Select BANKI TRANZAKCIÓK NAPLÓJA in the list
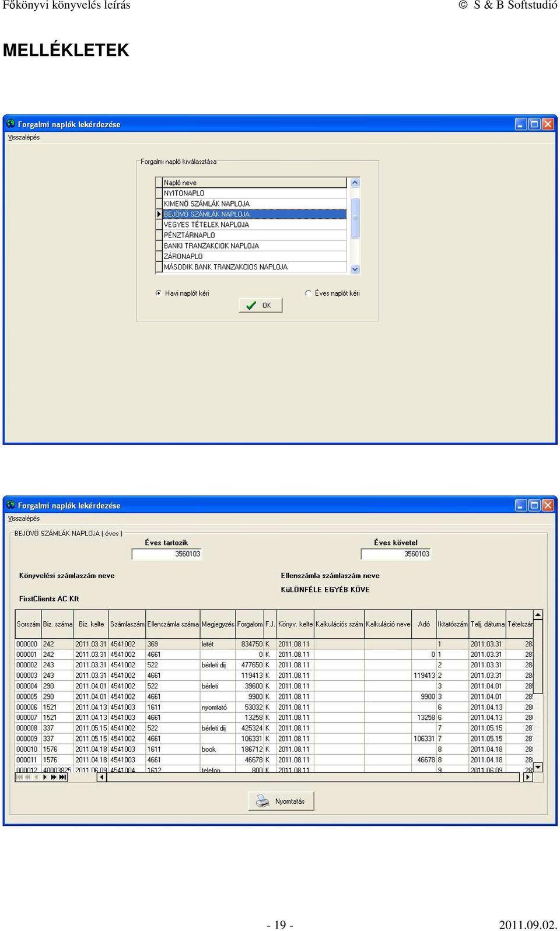This screenshot has height=931, width=560. pyautogui.click(x=254, y=246)
